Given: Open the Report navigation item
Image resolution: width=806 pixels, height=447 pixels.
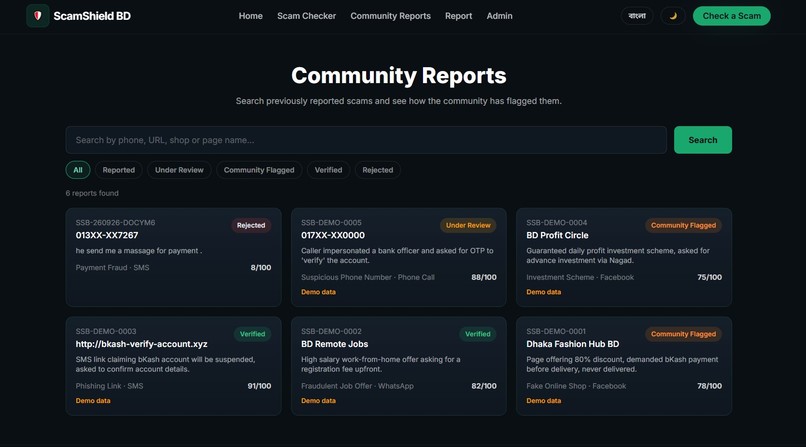Looking at the screenshot, I should tap(459, 16).
